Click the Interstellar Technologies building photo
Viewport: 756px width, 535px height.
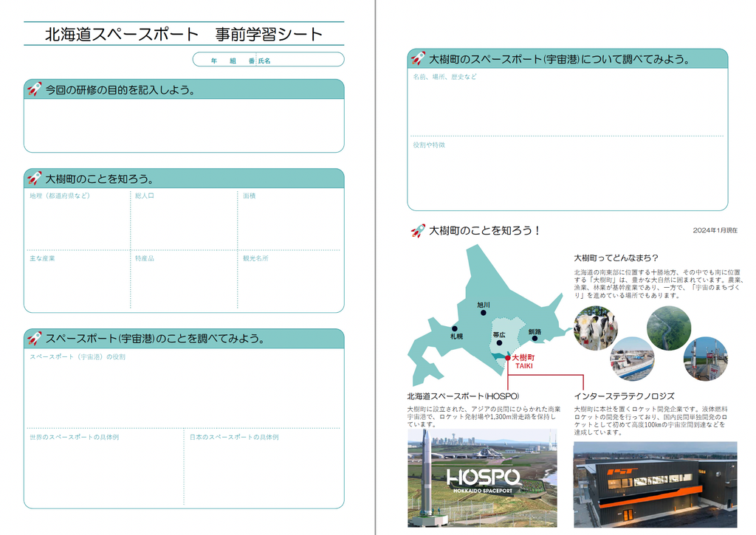(x=656, y=484)
